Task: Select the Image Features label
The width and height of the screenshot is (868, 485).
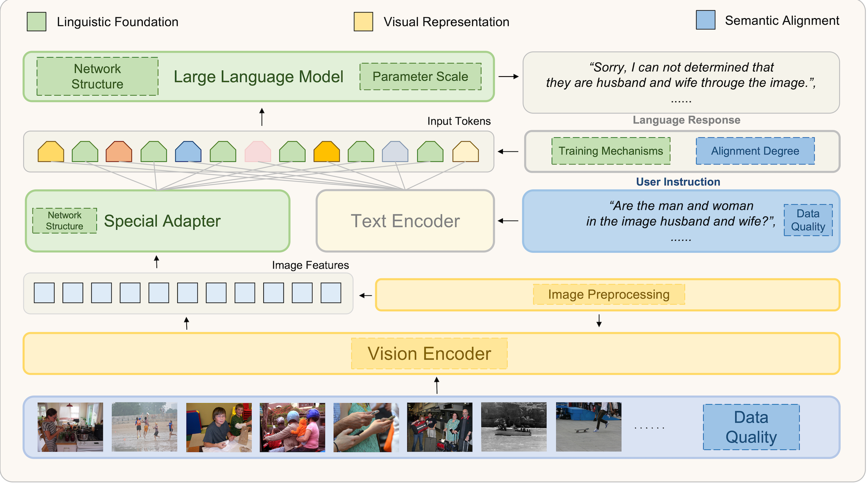Action: (310, 265)
